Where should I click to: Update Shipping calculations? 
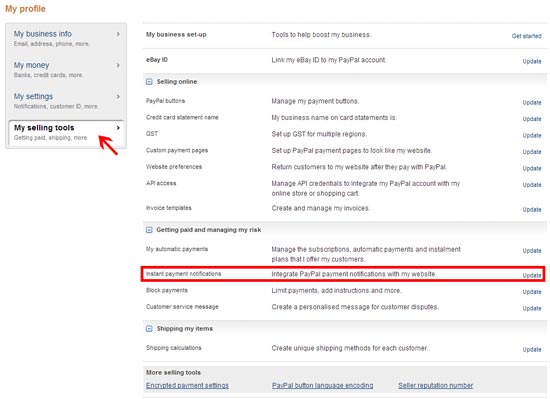pos(532,350)
